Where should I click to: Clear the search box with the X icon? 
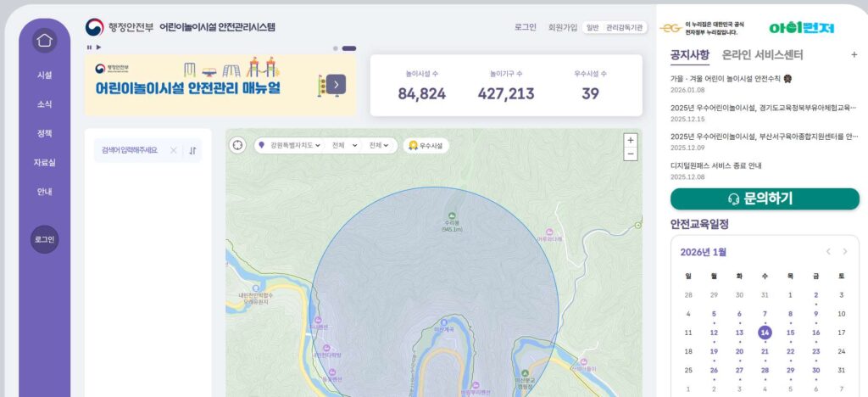pyautogui.click(x=173, y=150)
